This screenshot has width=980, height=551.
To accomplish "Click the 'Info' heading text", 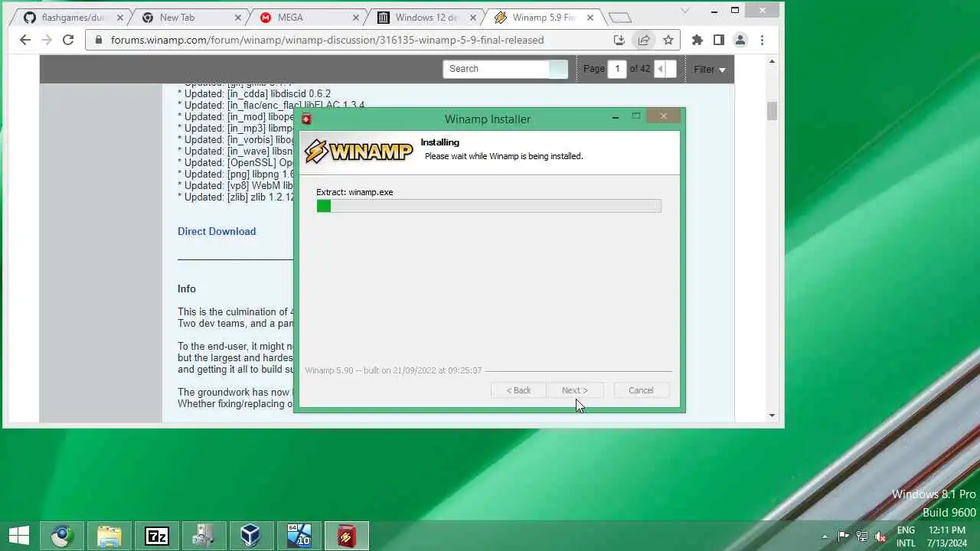I will (187, 289).
